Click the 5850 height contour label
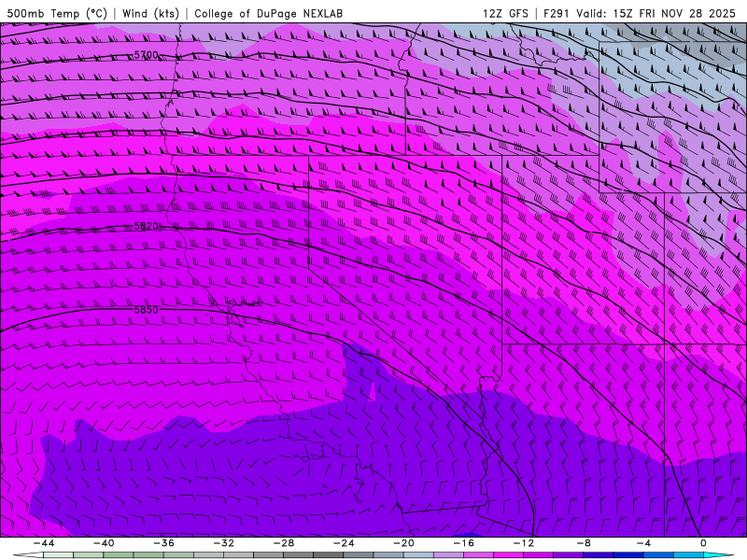The width and height of the screenshot is (747, 560). (146, 310)
